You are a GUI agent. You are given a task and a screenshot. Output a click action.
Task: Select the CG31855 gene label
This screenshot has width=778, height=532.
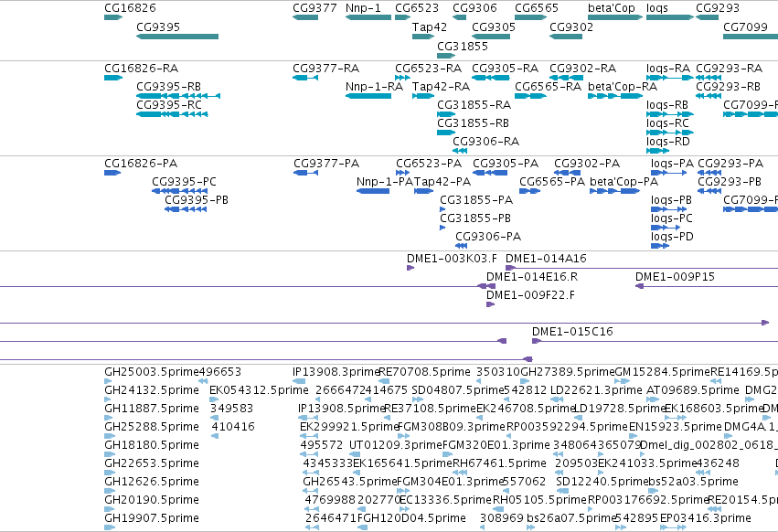point(463,46)
